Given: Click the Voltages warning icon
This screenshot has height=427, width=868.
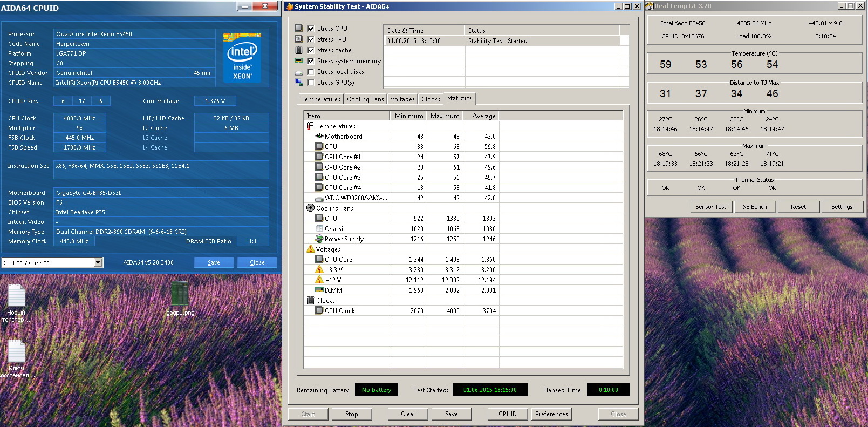Looking at the screenshot, I should pos(310,249).
